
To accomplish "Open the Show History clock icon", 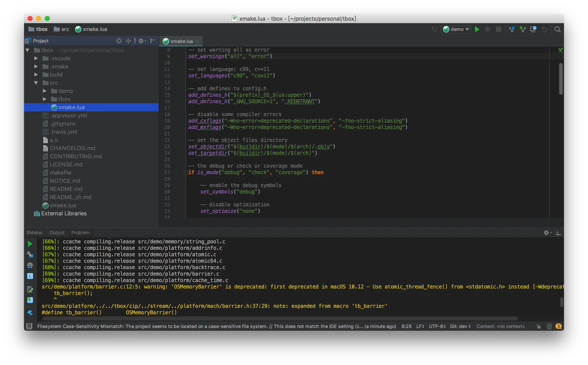I will 533,29.
